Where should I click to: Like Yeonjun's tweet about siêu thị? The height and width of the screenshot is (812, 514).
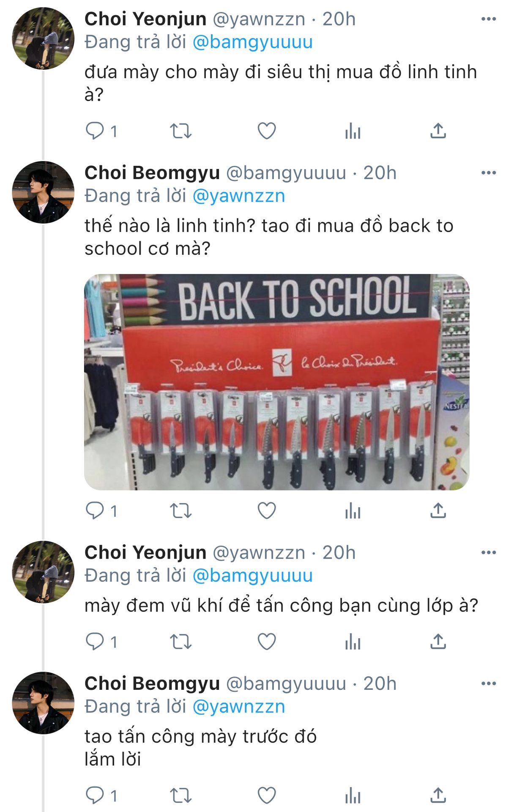[x=267, y=131]
